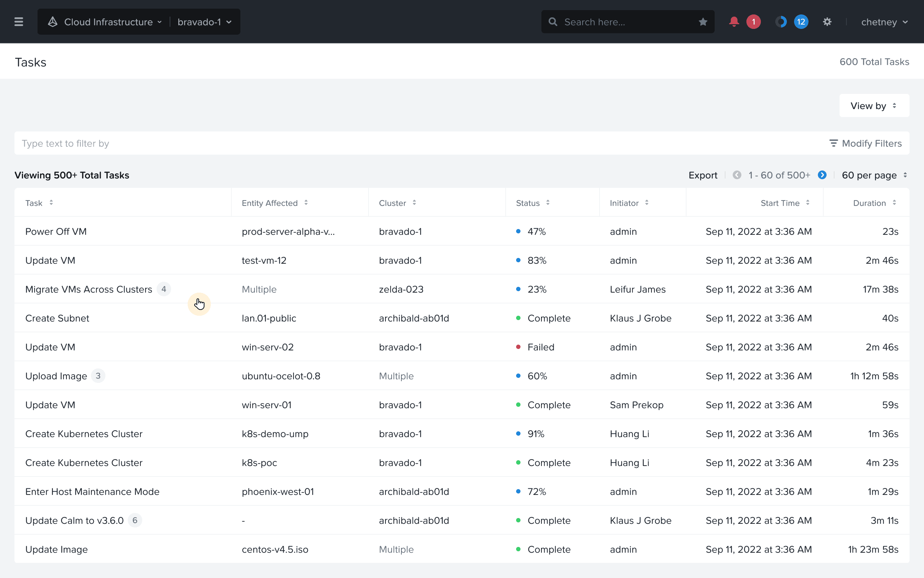Click the 600 Total Tasks count

(874, 62)
